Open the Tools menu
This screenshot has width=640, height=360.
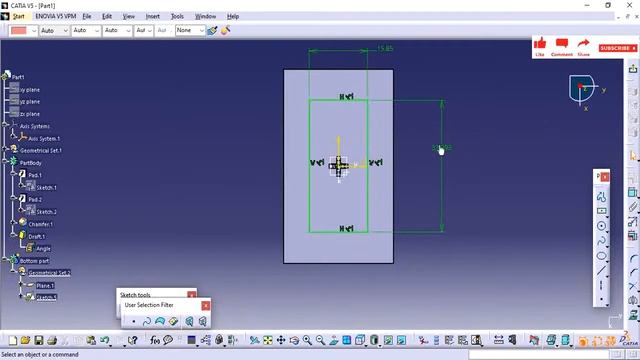(x=177, y=17)
